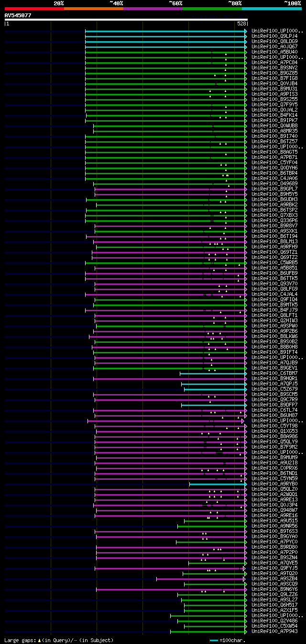Select hit label UniRef100_C0PRX6
This screenshot has width=306, height=644.
[x=274, y=468]
